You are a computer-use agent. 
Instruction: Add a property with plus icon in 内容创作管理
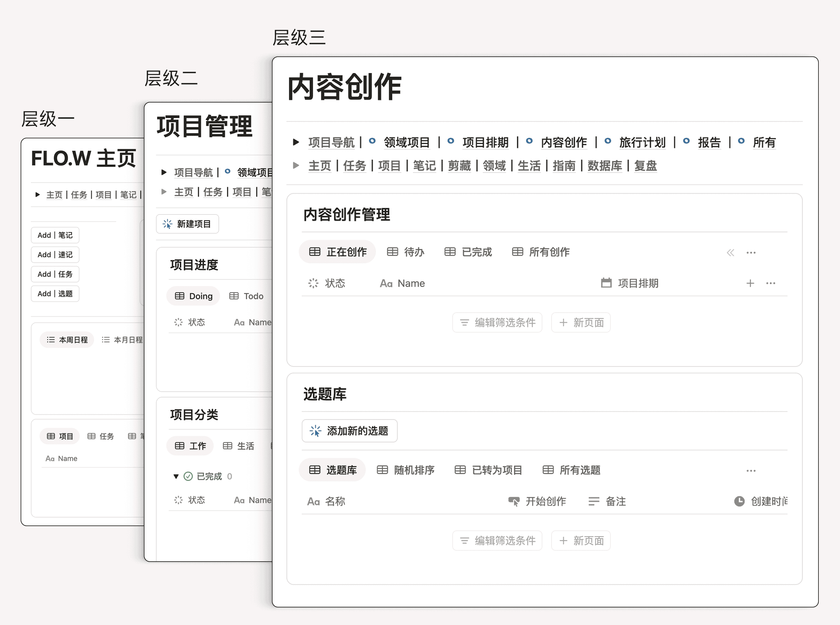[x=750, y=283]
